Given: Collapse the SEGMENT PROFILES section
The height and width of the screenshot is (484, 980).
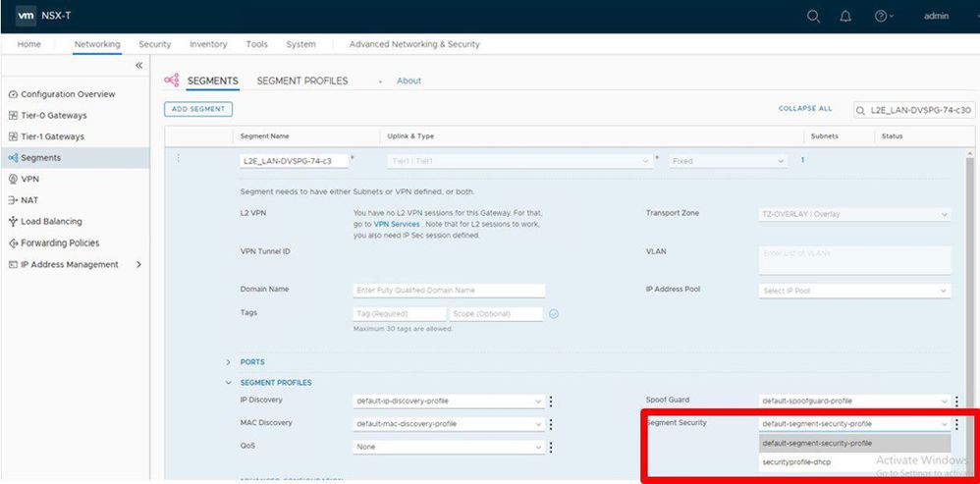Looking at the screenshot, I should [x=228, y=383].
